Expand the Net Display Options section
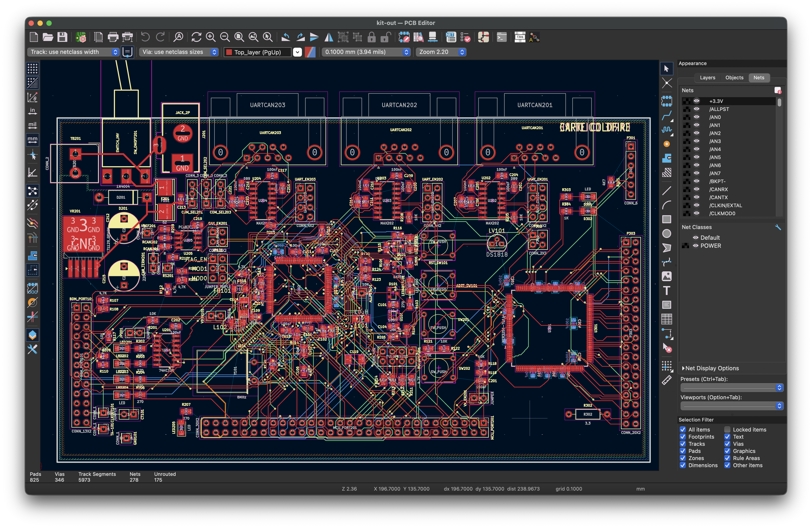This screenshot has width=812, height=528. coord(710,368)
